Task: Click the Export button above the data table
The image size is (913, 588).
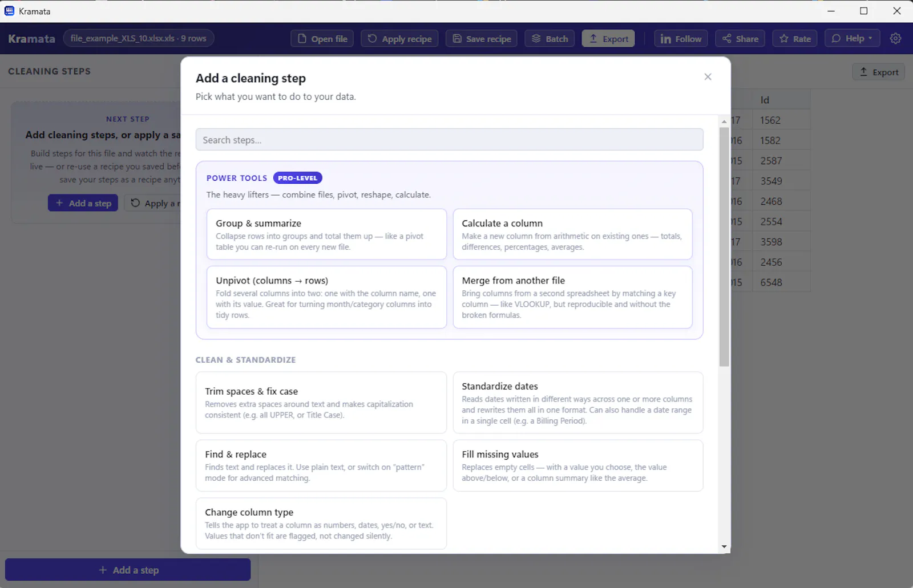Action: click(879, 72)
